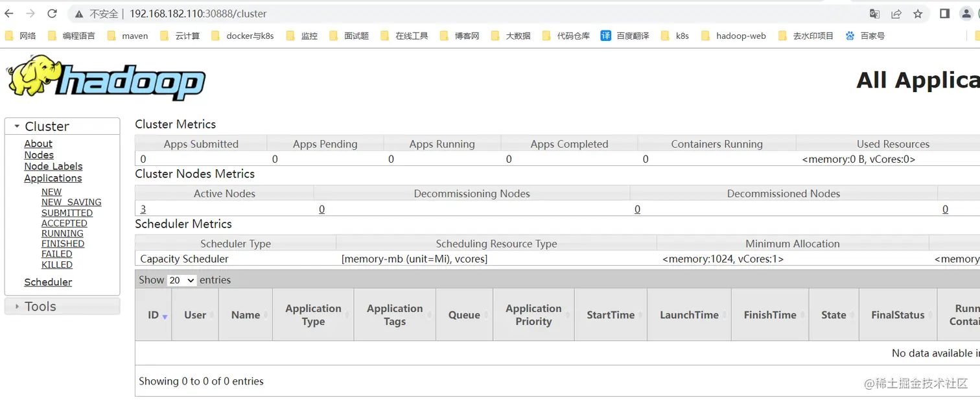Open the k8s bookmark folder
The image size is (980, 402).
coord(675,36)
